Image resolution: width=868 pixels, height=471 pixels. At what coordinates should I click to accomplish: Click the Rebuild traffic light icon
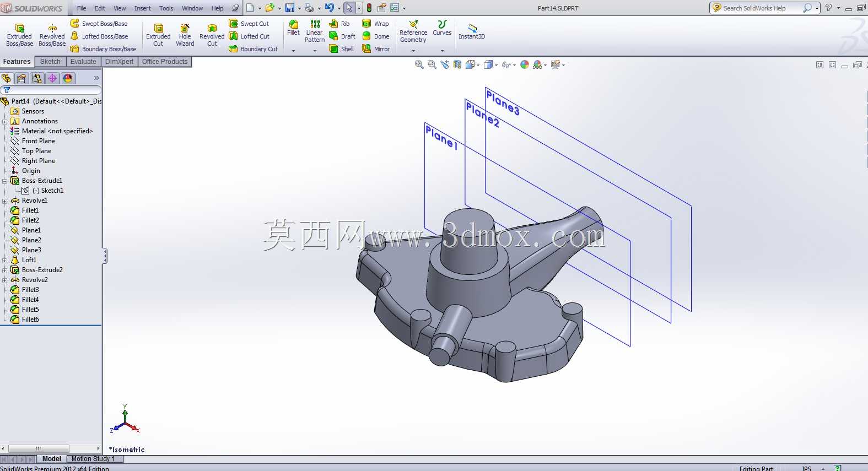[x=369, y=8]
